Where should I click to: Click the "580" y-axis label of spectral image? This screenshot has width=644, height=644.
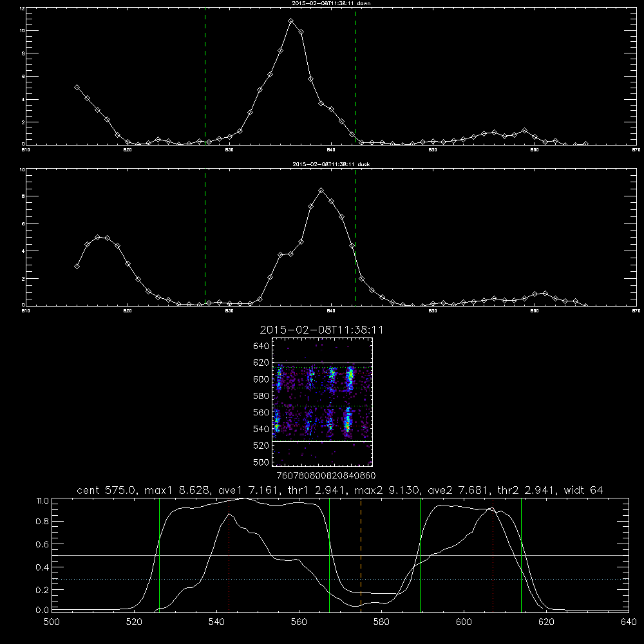(x=261, y=396)
